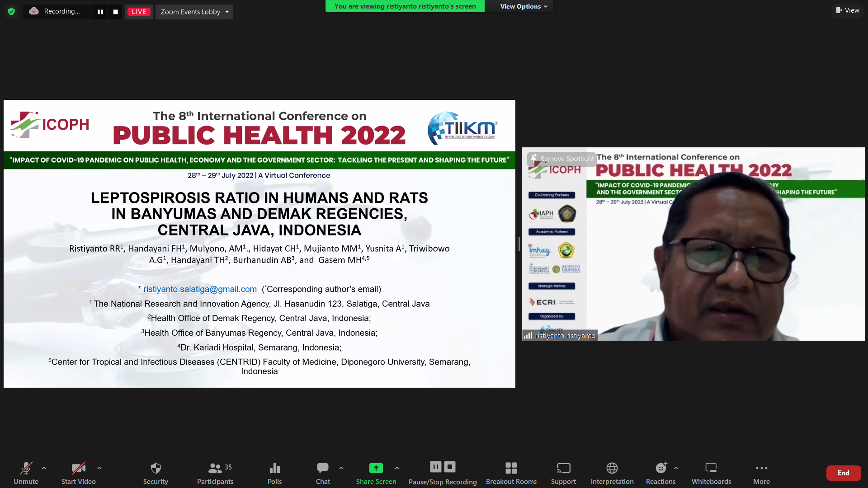Open the More options menu
Screen dimensions: 868x488
coord(761,473)
